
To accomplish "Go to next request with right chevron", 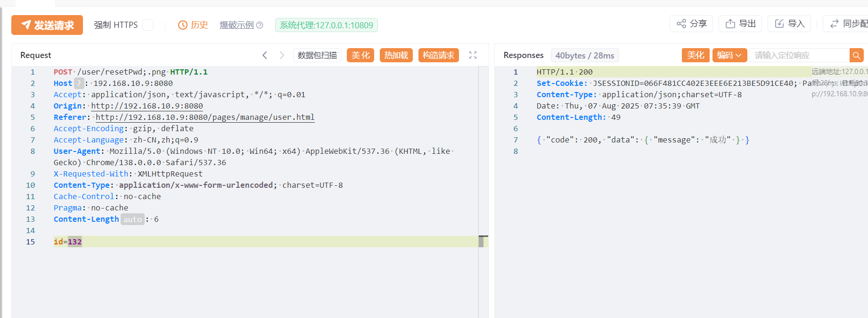I will [x=282, y=55].
